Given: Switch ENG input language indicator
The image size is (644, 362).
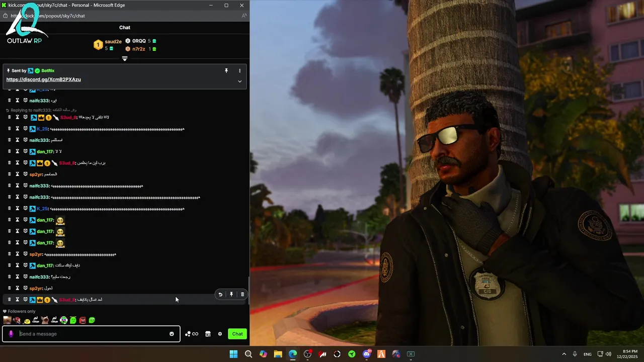Looking at the screenshot, I should 588,354.
